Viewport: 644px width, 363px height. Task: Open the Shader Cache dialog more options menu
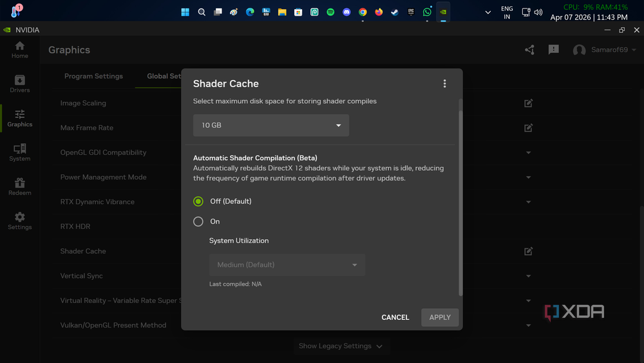click(x=444, y=84)
